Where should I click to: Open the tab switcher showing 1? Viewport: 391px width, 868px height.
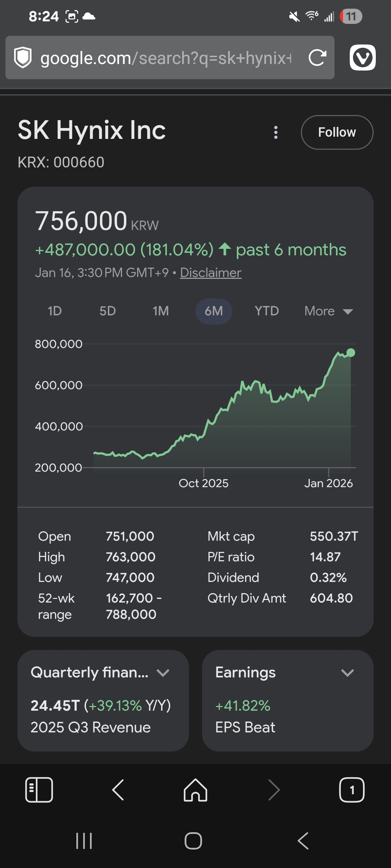(352, 790)
